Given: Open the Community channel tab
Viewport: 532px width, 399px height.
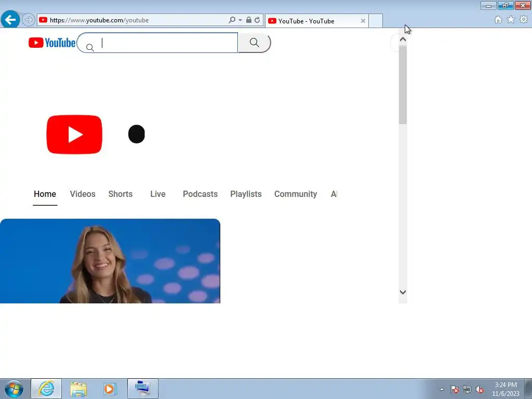Looking at the screenshot, I should [x=296, y=194].
